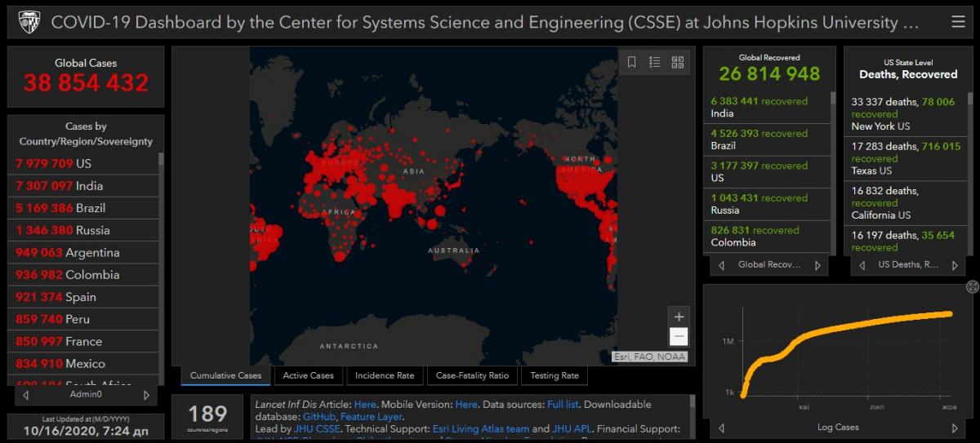Open the Feature Layer link
Screen dimensions: 980x443
point(371,416)
